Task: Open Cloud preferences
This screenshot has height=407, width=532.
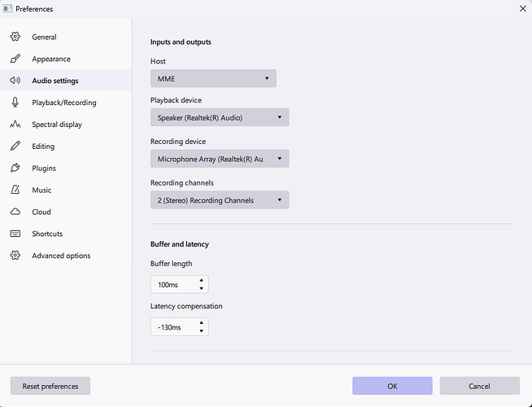Action: (66, 212)
